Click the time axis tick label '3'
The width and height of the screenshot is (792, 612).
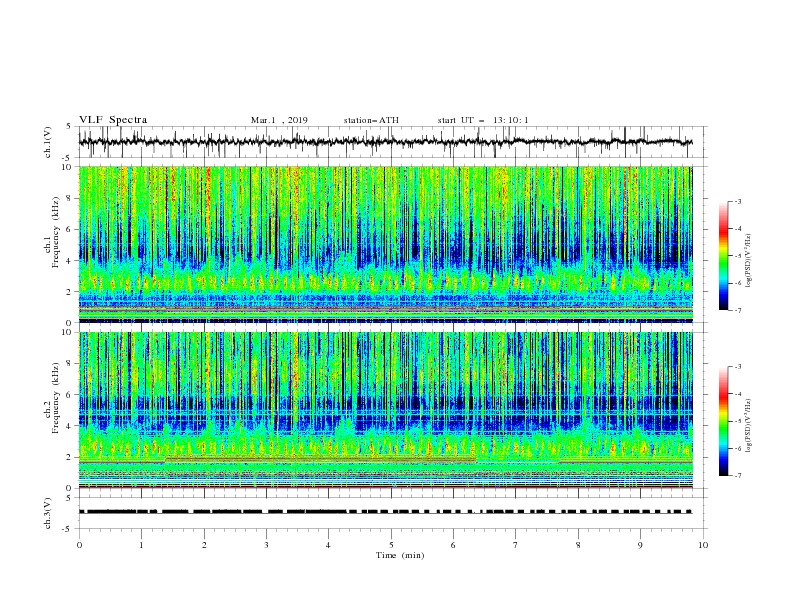tap(266, 545)
